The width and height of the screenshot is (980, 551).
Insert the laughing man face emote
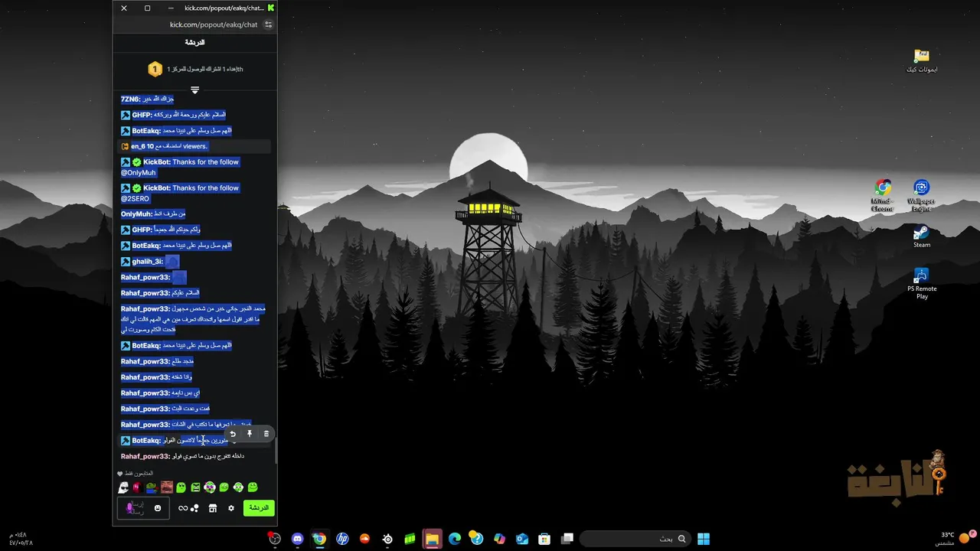coord(166,487)
